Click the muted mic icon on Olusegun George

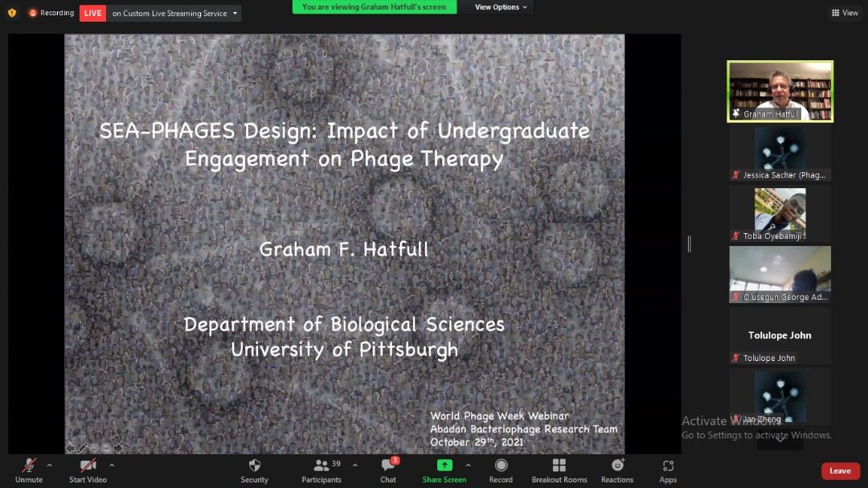pos(735,297)
